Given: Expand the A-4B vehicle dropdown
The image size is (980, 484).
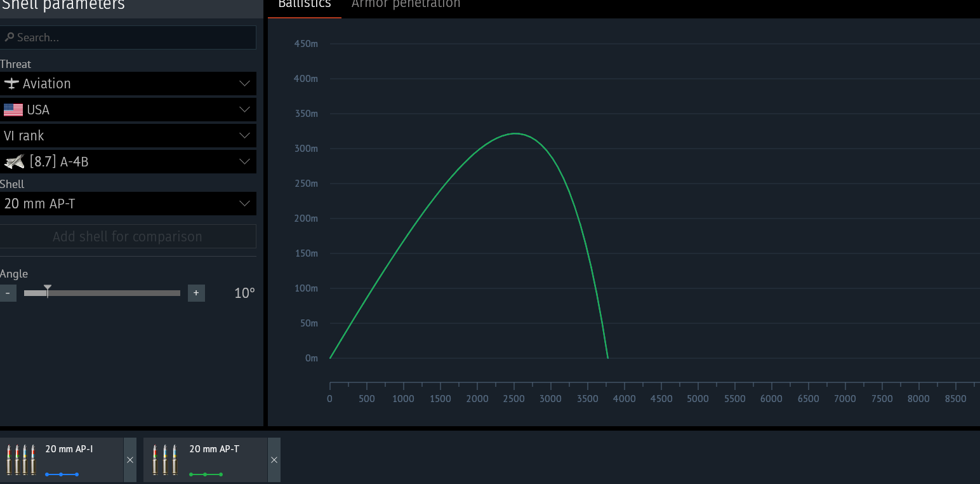Looking at the screenshot, I should click(244, 162).
